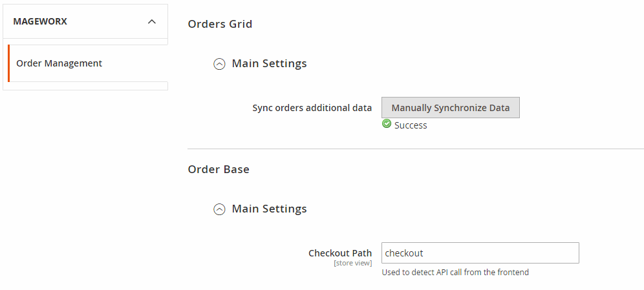Collapse Main Settings label under Order Base
Screen dimensions: 644x290
click(x=269, y=209)
